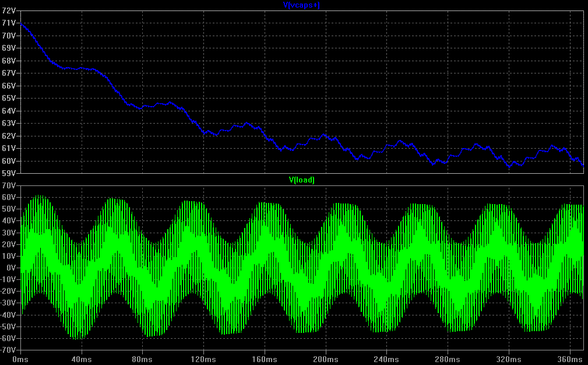The image size is (588, 365).
Task: Click the 240ms time axis label
Action: click(386, 359)
